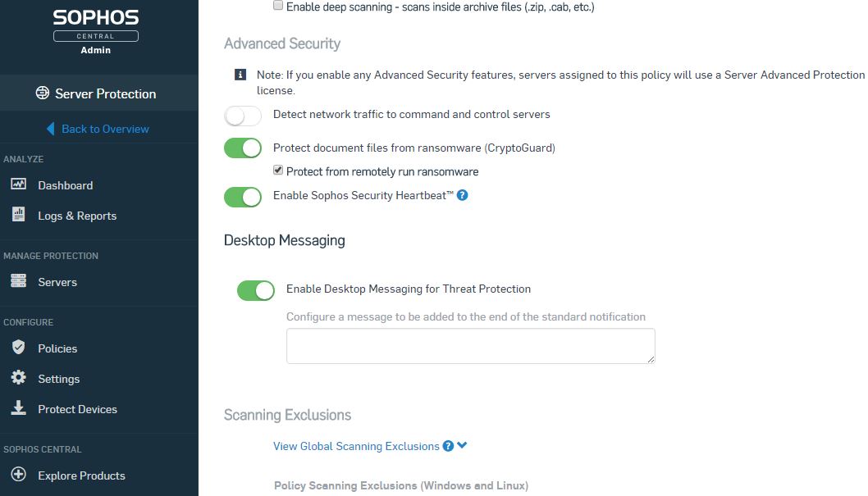Click the Dashboard chart icon

click(x=18, y=184)
